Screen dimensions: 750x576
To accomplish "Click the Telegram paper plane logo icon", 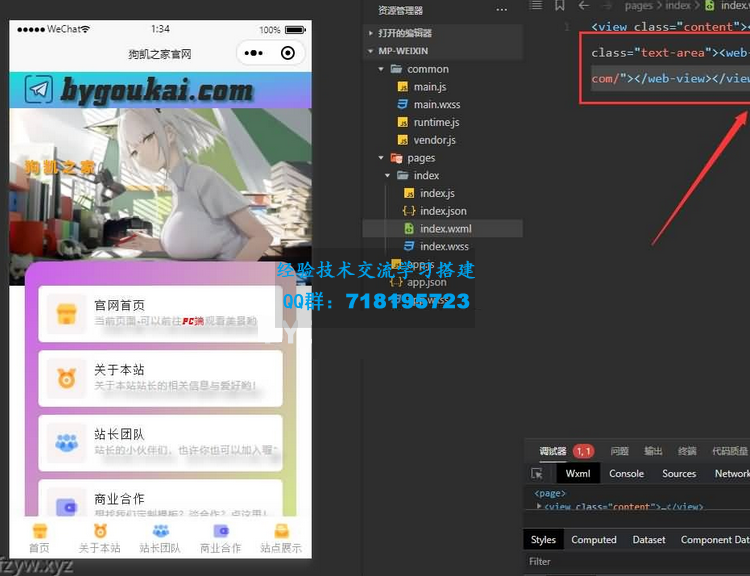I will [39, 89].
